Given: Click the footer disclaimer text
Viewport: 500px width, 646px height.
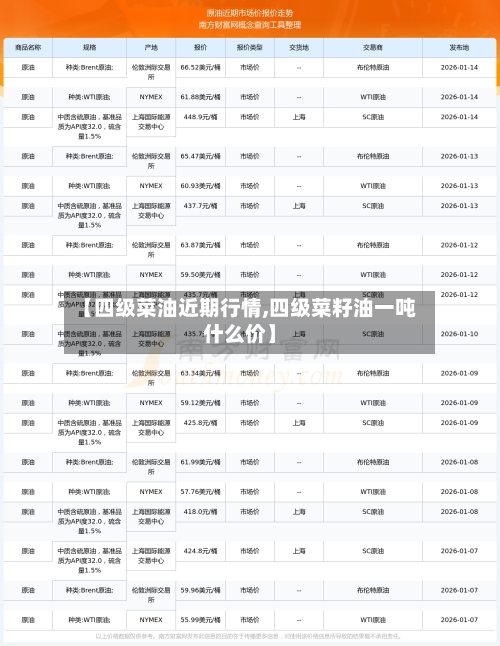Looking at the screenshot, I should pyautogui.click(x=248, y=637).
